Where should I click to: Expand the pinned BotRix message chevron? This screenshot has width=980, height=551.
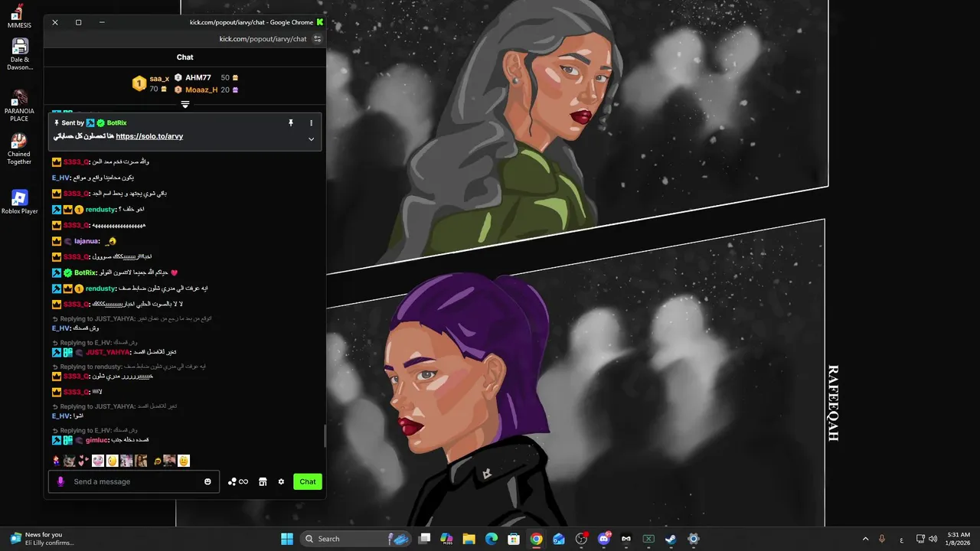click(311, 139)
